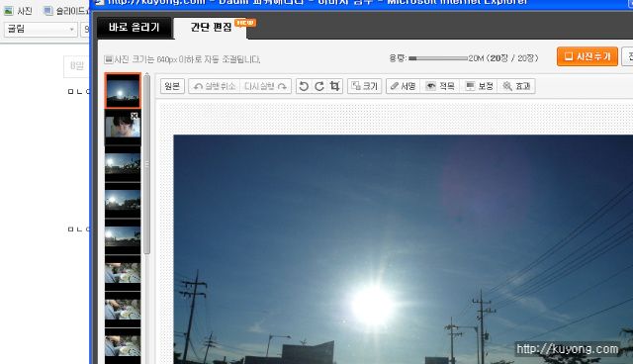The image size is (633, 364).
Task: Click the 용량 capacity progress bar
Action: (x=438, y=58)
